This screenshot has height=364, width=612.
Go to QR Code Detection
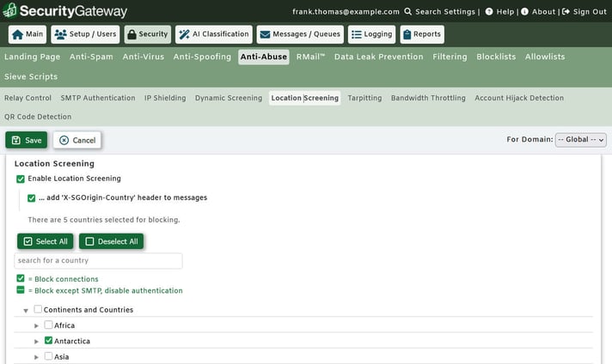[38, 117]
